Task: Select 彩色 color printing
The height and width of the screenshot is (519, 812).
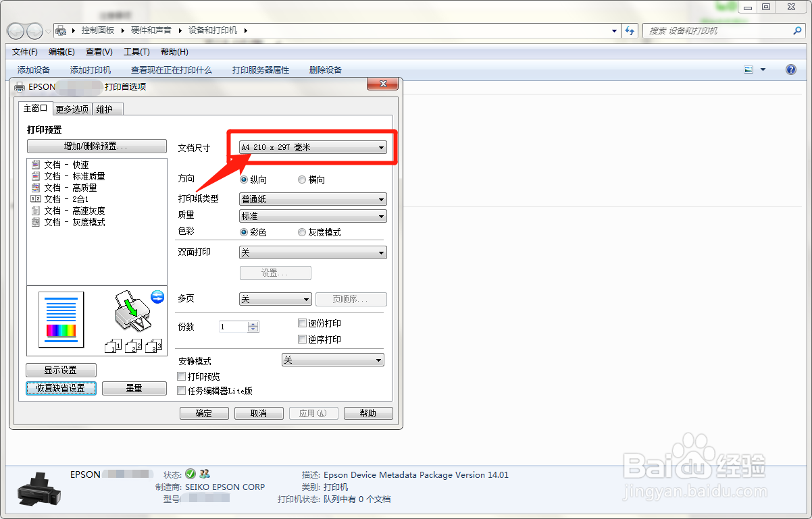Action: pyautogui.click(x=253, y=232)
